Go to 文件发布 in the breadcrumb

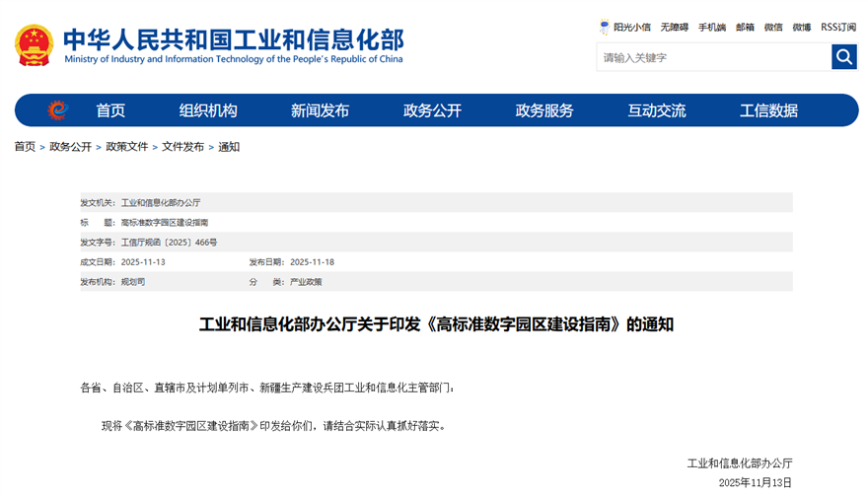point(182,147)
